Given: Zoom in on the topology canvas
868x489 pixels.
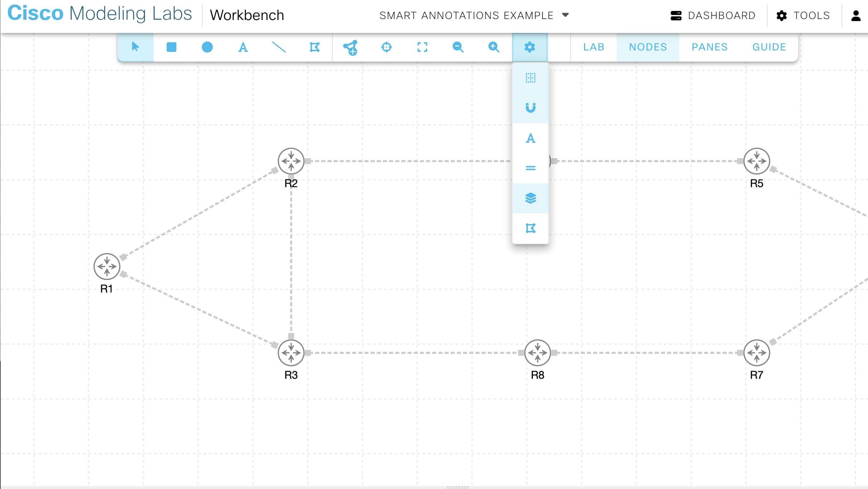Looking at the screenshot, I should tap(493, 47).
